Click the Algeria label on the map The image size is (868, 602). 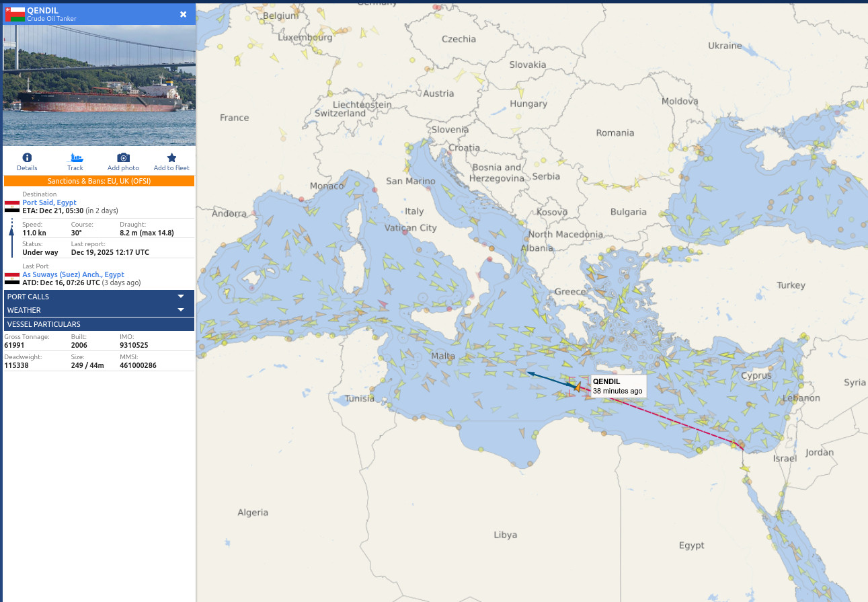tap(253, 513)
